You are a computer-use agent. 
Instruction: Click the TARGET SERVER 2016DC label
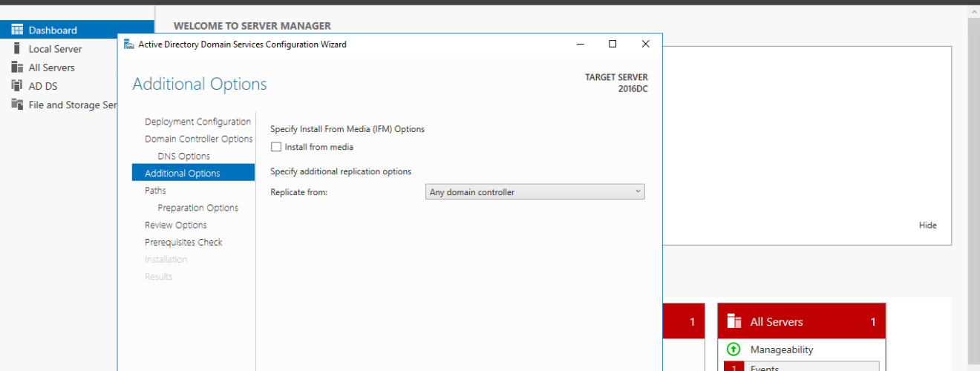(616, 82)
